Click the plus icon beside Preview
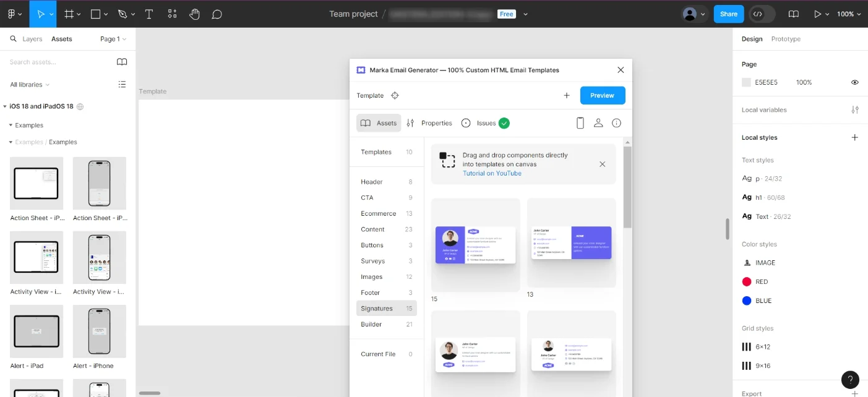This screenshot has height=397, width=868. click(x=566, y=95)
